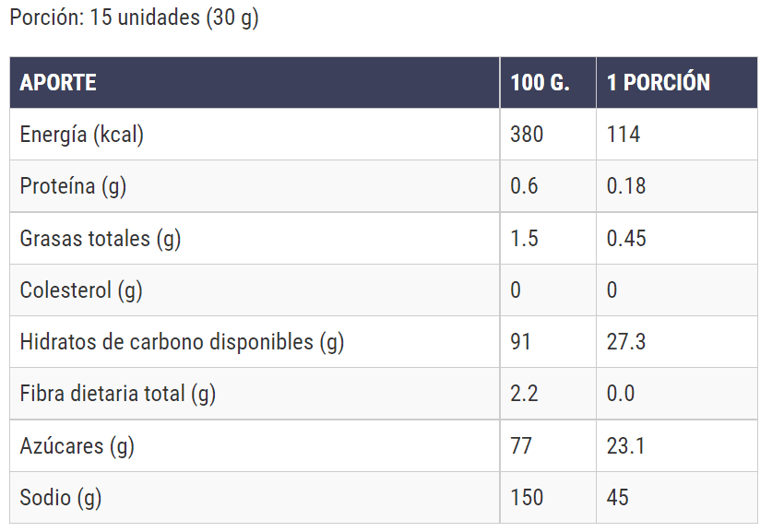772x532 pixels.
Task: Select the 150 sodium value
Action: click(x=527, y=498)
